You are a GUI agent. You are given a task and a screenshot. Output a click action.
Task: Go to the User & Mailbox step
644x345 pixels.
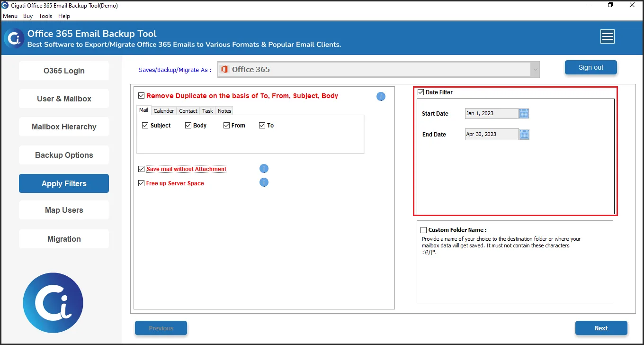click(64, 99)
